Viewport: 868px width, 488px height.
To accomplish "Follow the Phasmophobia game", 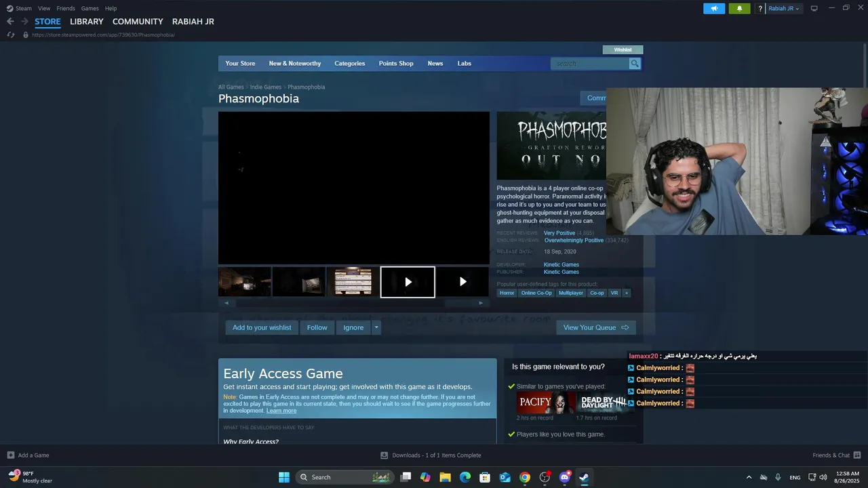I will [x=317, y=327].
